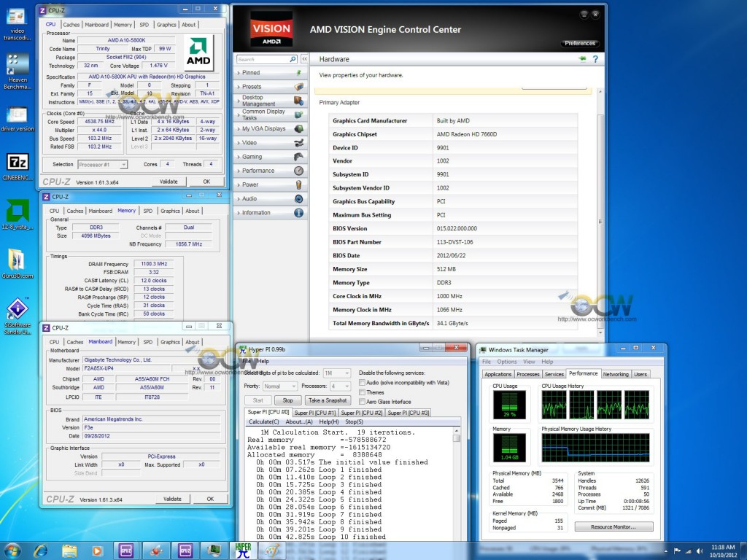
Task: Expand the My VGA Displays section chevron
Action: pyautogui.click(x=239, y=128)
